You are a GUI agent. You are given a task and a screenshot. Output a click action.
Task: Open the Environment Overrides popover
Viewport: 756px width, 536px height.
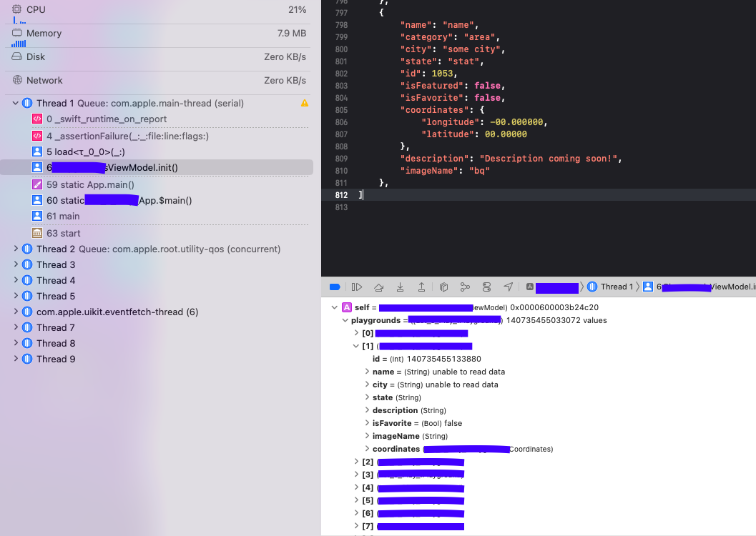point(486,286)
